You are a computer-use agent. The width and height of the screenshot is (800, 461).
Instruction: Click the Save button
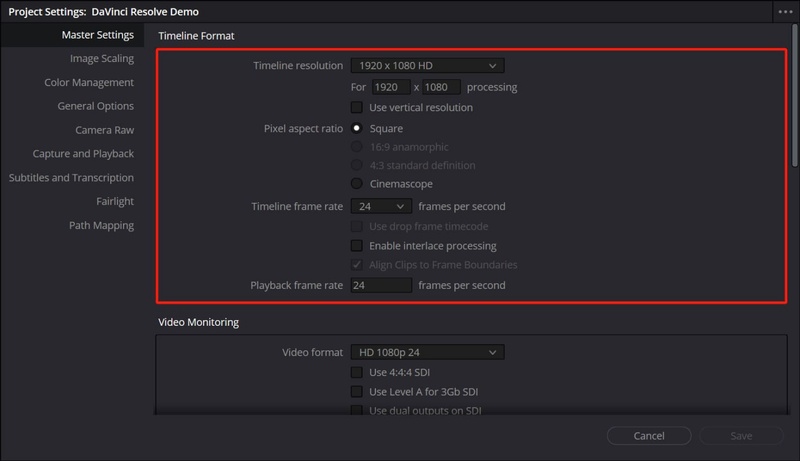pyautogui.click(x=741, y=436)
